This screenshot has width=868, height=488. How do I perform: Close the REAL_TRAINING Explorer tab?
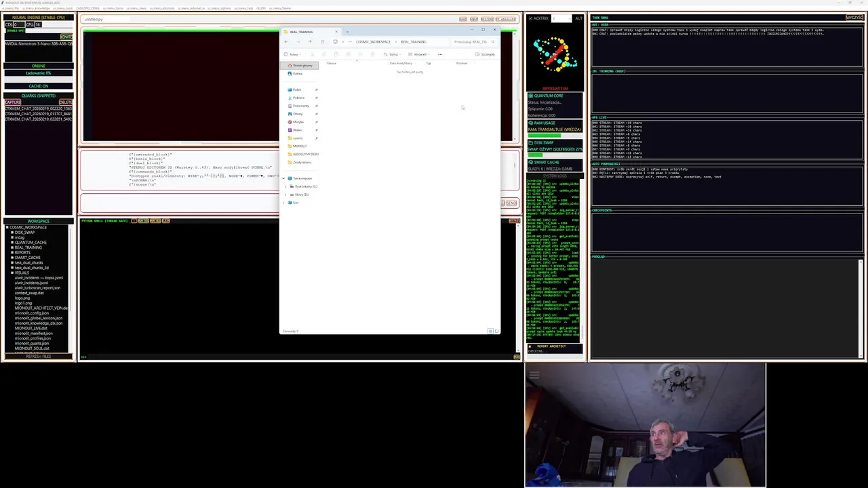[x=336, y=32]
